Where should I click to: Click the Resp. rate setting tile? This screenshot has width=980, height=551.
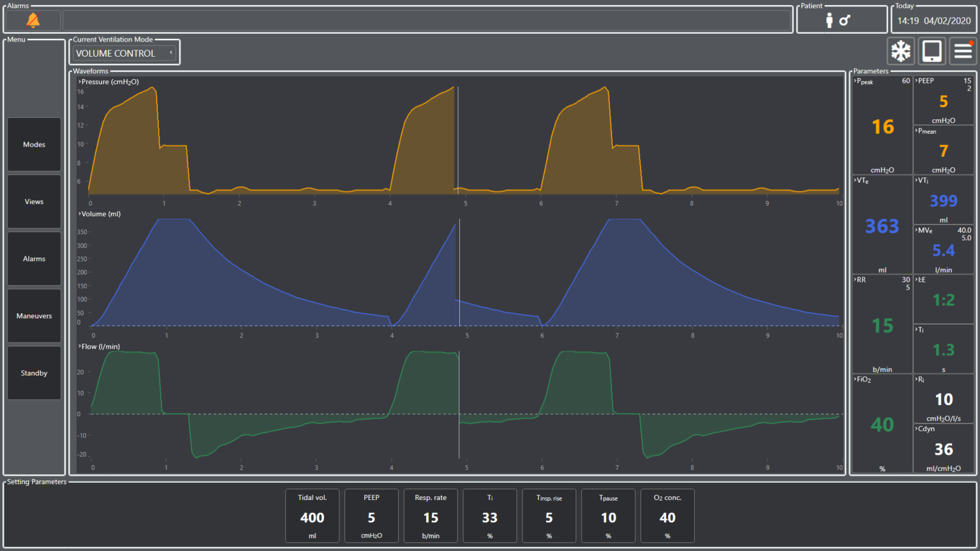point(431,516)
